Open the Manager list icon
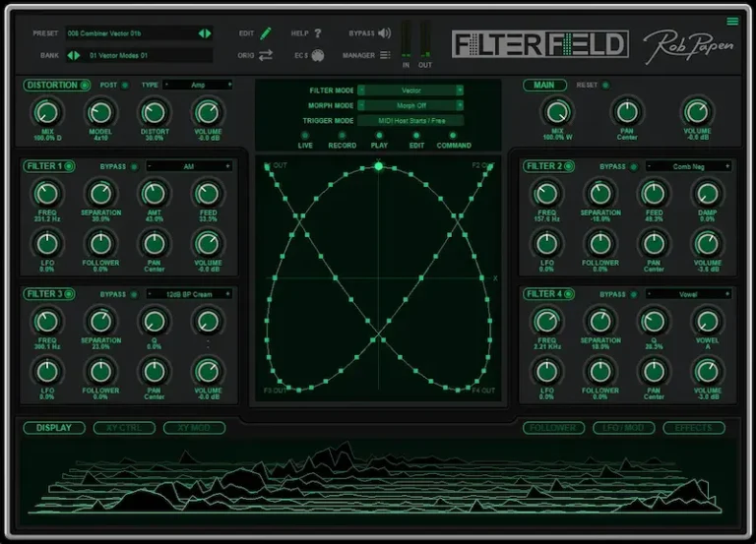 point(385,55)
